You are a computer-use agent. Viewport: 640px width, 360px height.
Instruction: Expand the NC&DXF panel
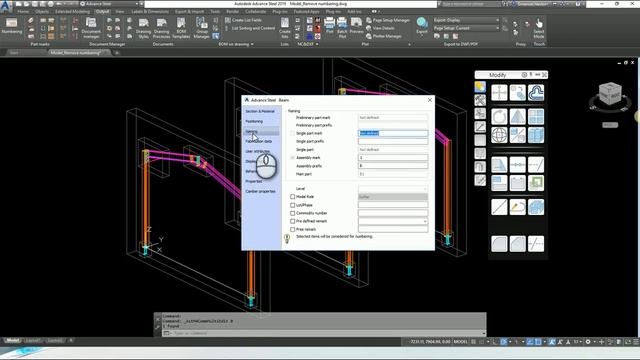pyautogui.click(x=308, y=44)
